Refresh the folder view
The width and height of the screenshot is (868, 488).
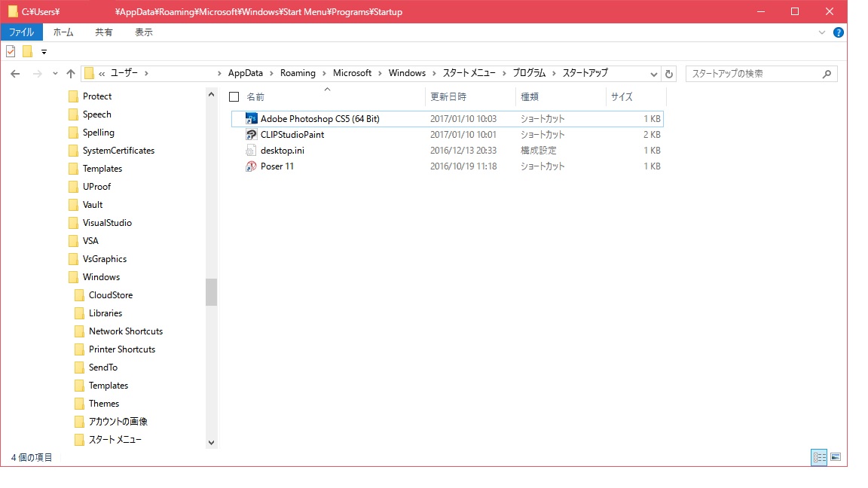coord(669,74)
